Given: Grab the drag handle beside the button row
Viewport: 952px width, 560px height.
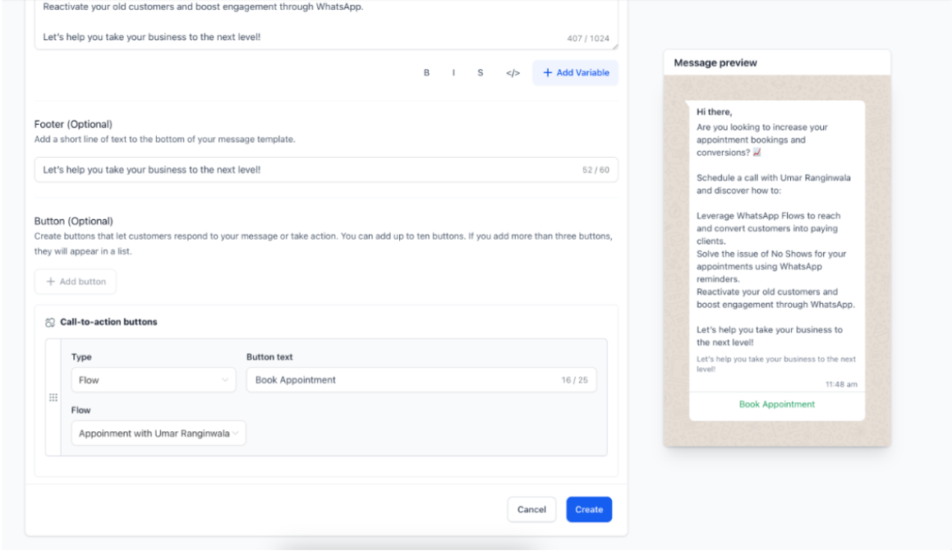Looking at the screenshot, I should tap(53, 397).
